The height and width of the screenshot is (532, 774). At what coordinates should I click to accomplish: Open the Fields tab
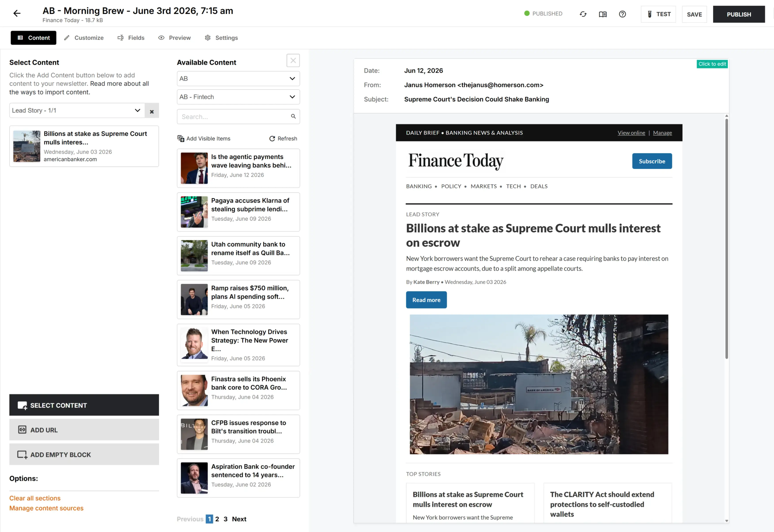coord(131,38)
